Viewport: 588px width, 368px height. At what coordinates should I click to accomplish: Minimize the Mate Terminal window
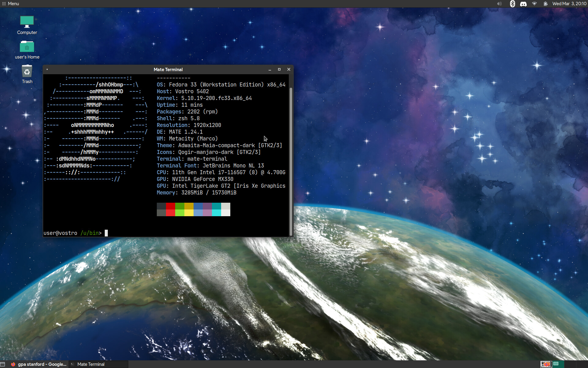point(270,70)
